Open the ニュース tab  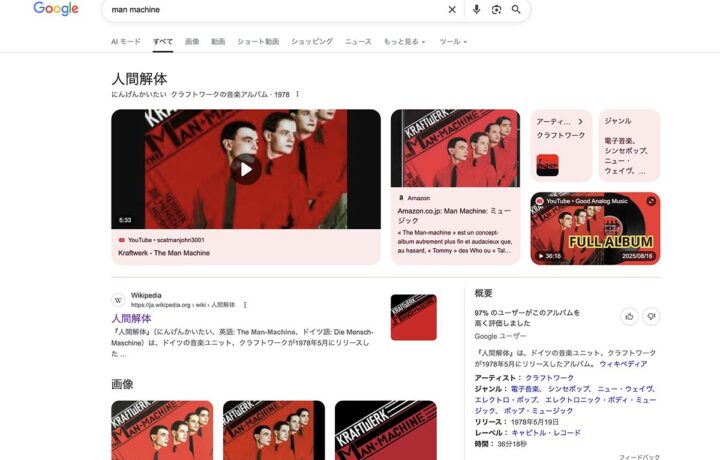(358, 42)
